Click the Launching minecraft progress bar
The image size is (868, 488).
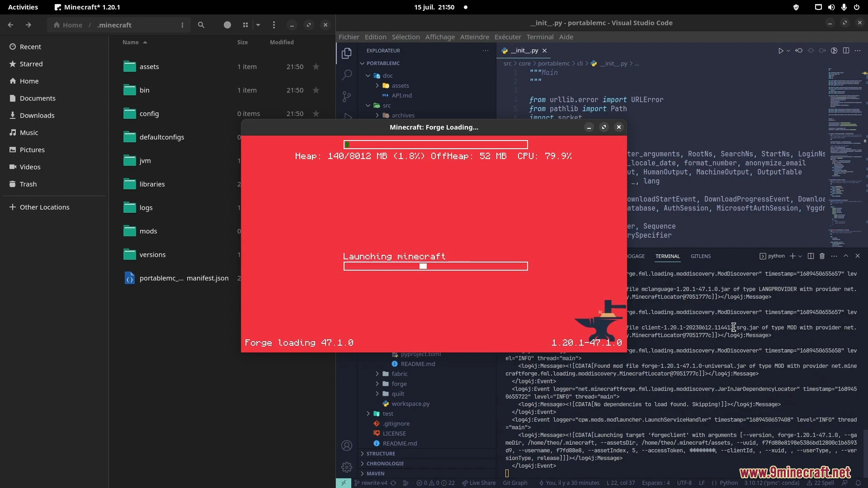(435, 267)
